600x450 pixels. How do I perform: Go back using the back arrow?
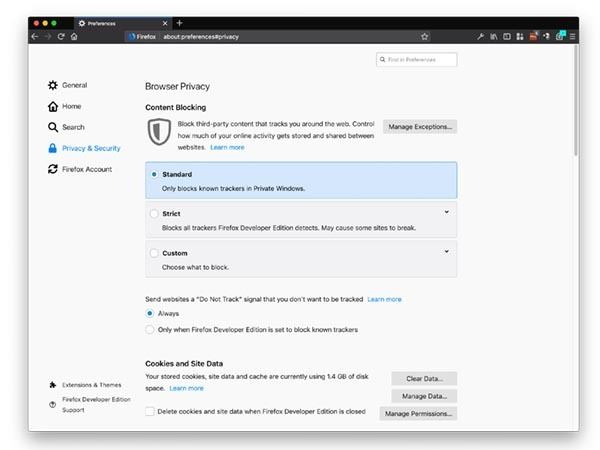[x=35, y=37]
